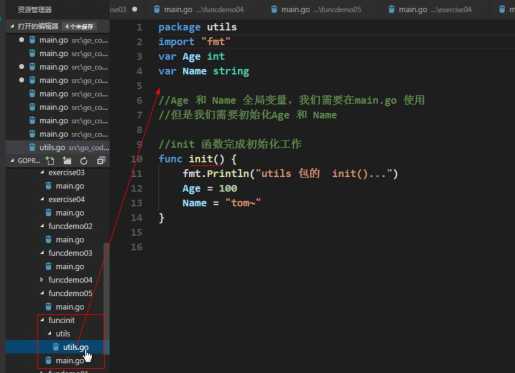Click the 'func init() {' line
This screenshot has width=515, height=373.
pos(198,159)
